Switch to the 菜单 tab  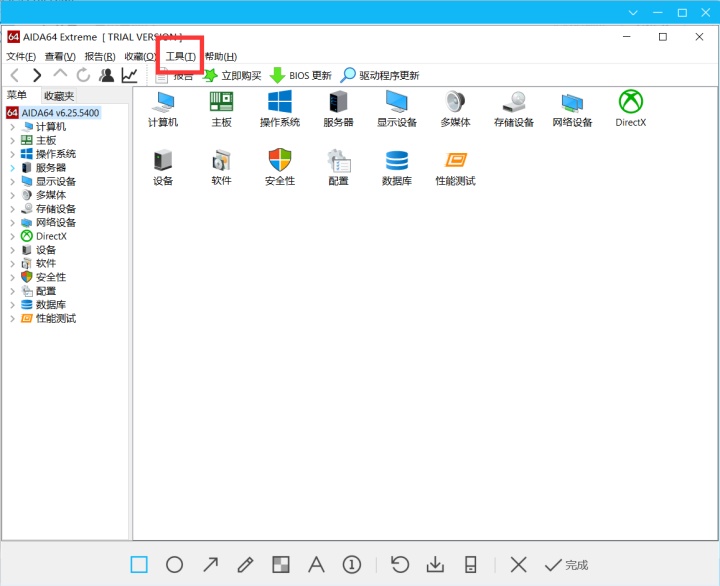coord(17,95)
